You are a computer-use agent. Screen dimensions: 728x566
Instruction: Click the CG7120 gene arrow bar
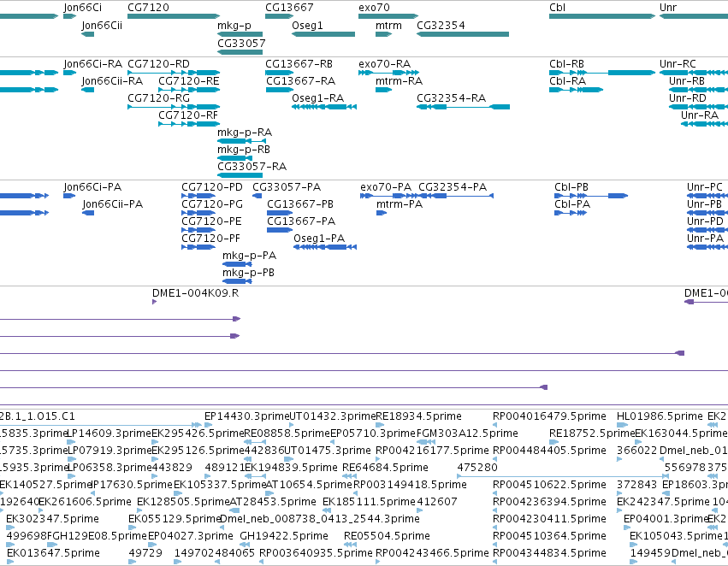[x=174, y=16]
